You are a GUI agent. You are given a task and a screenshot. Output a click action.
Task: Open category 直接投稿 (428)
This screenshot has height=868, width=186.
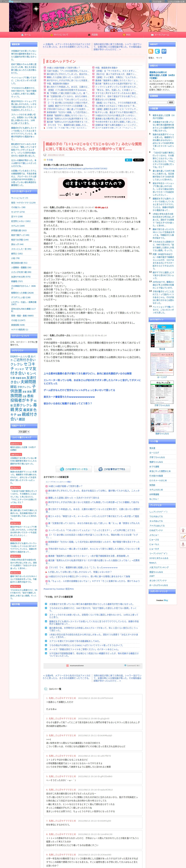(18, 325)
